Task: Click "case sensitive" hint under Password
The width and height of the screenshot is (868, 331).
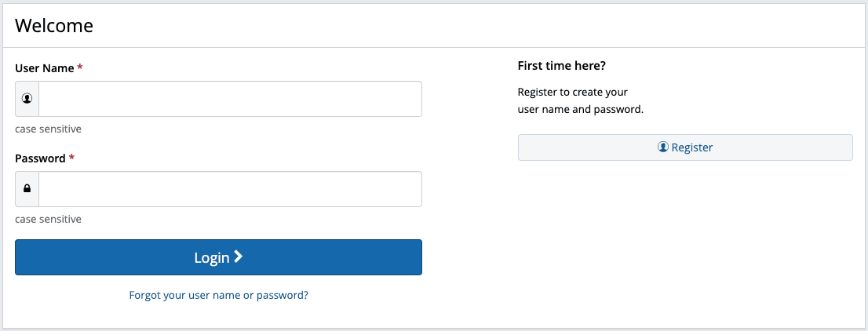Action: tap(48, 220)
